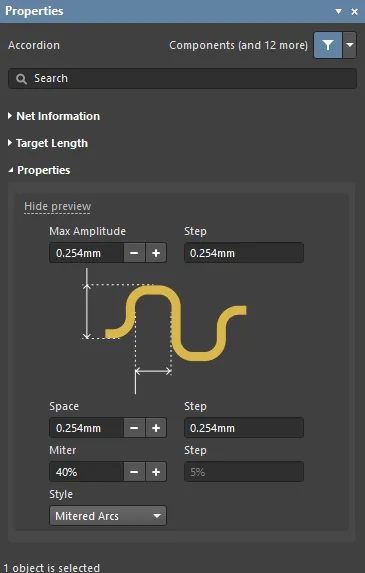Click the Max Amplitude value field
The height and width of the screenshot is (573, 365).
[x=87, y=253]
